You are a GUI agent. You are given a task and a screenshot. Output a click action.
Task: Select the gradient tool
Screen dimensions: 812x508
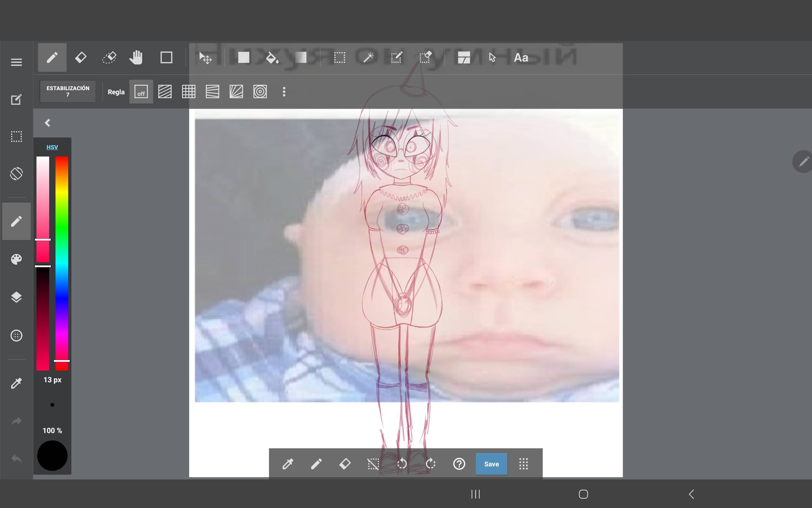301,57
